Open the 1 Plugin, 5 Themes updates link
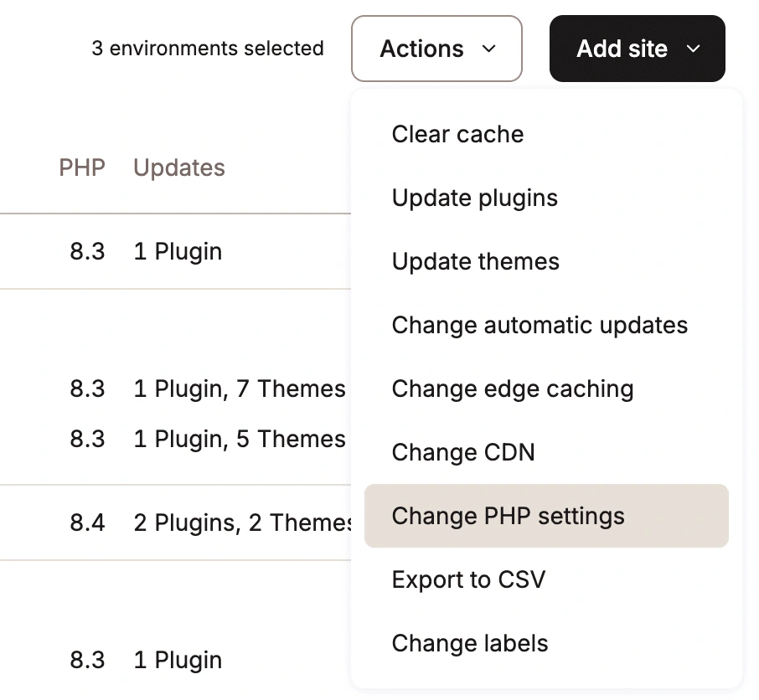This screenshot has height=700, width=759. click(x=240, y=439)
